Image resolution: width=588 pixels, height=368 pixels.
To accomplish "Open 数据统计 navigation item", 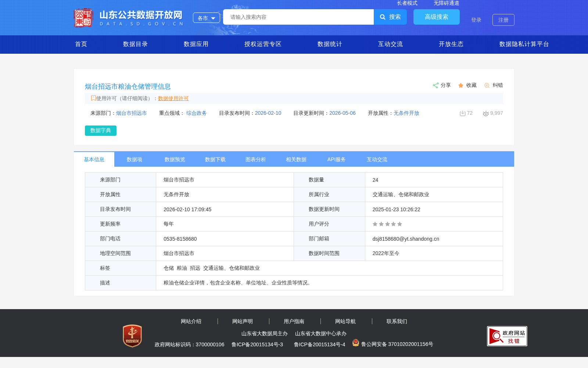I will click(x=330, y=44).
